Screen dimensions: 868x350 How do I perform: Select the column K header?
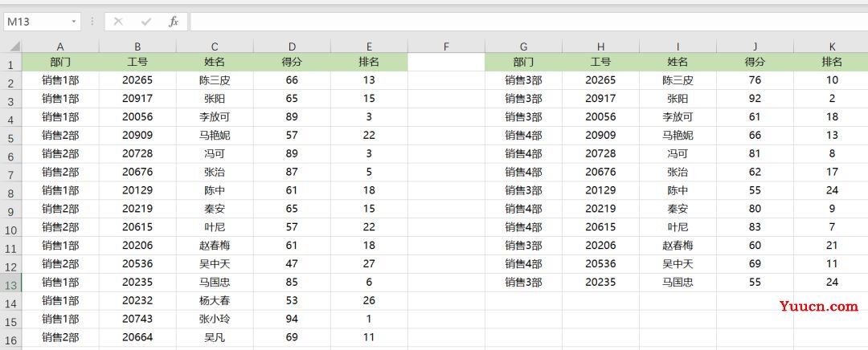(x=832, y=47)
